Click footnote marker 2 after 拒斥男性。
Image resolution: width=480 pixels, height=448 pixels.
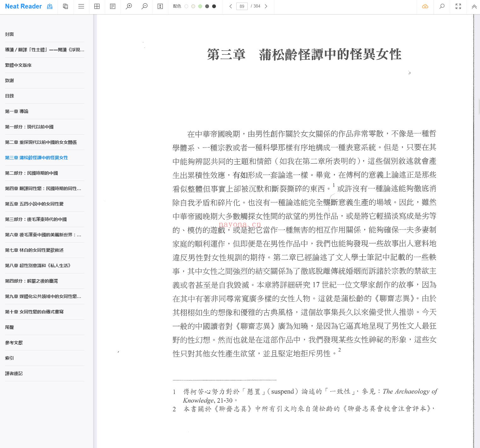(340, 350)
